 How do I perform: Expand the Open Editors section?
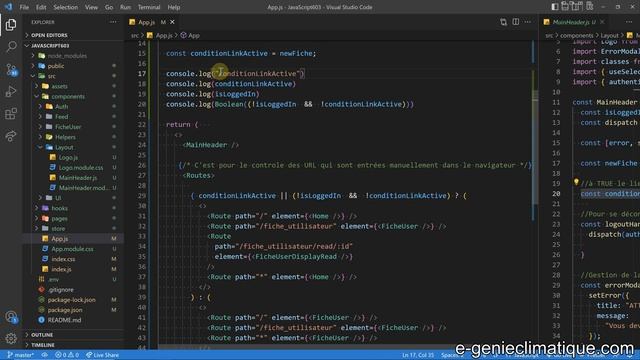73,35
